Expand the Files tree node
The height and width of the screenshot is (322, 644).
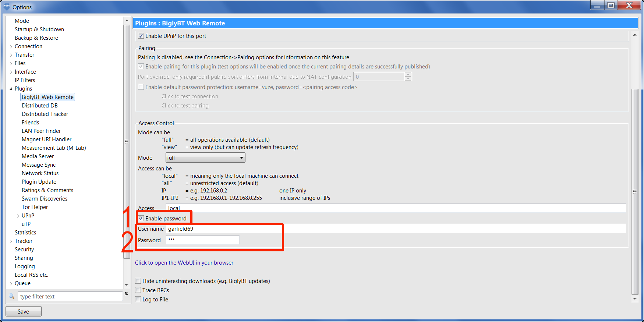pyautogui.click(x=11, y=63)
